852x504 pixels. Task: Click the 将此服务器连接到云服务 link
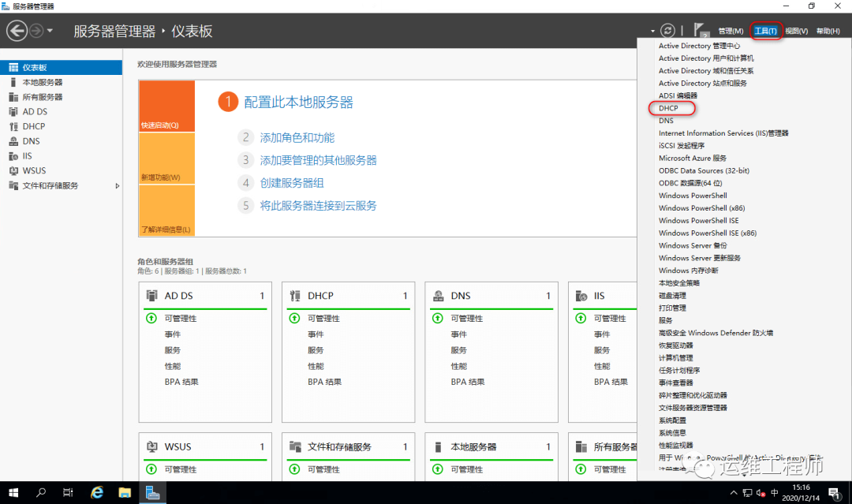[319, 206]
